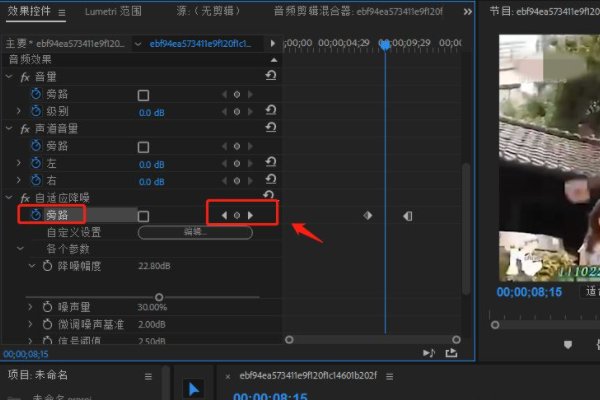Toggle stopwatch for 级别 under 音量
600x400 pixels.
37,112
